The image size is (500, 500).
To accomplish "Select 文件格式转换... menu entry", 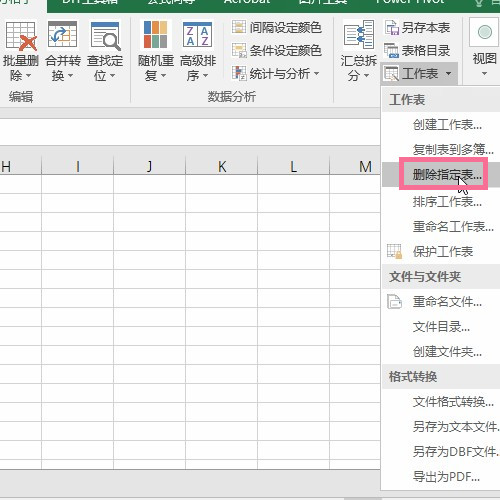I will click(x=440, y=402).
